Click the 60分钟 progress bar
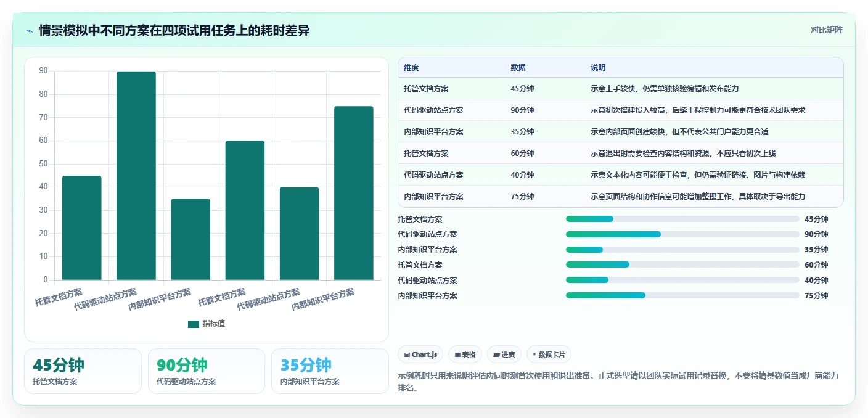The height and width of the screenshot is (418, 868). (x=682, y=265)
